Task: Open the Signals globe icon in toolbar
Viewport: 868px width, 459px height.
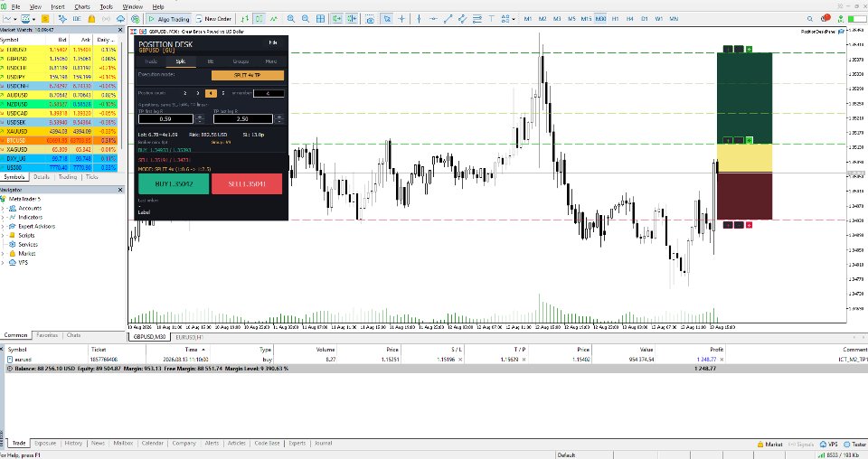Action: (x=135, y=19)
